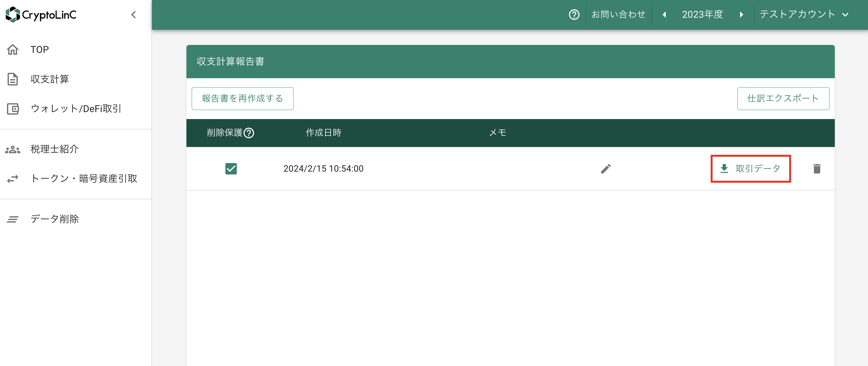Image resolution: width=868 pixels, height=366 pixels.
Task: Go to next fiscal year arrow
Action: click(x=741, y=15)
